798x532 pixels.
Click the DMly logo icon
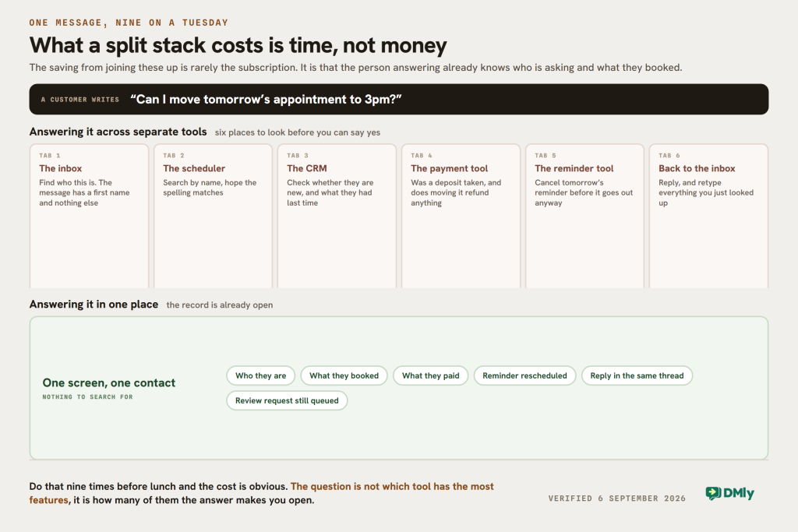pyautogui.click(x=713, y=493)
